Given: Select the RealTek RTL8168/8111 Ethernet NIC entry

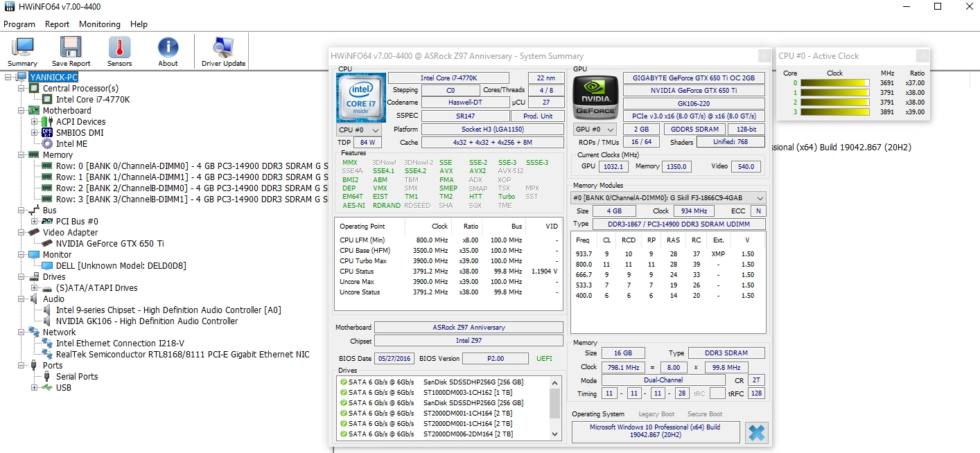Looking at the screenshot, I should click(183, 354).
